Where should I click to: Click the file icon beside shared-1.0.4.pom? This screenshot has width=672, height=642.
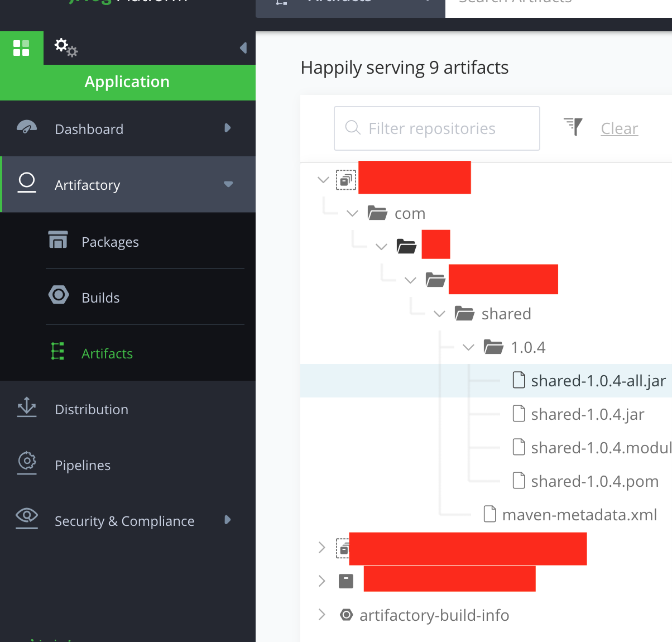pos(519,481)
